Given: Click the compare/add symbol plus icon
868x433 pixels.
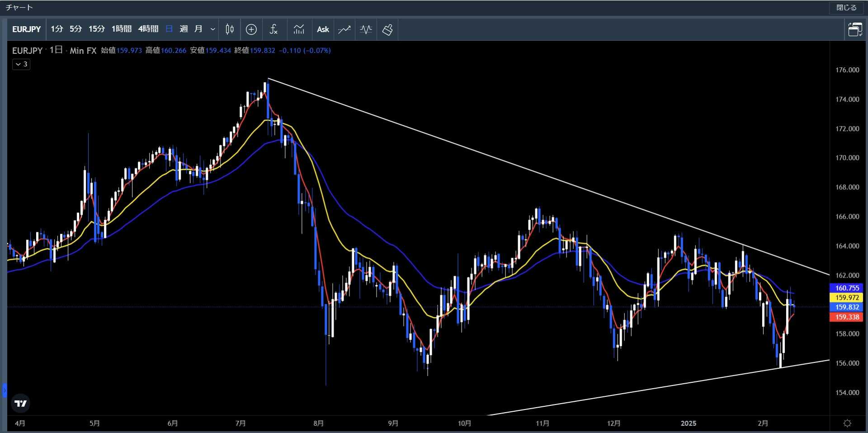Looking at the screenshot, I should click(x=251, y=29).
